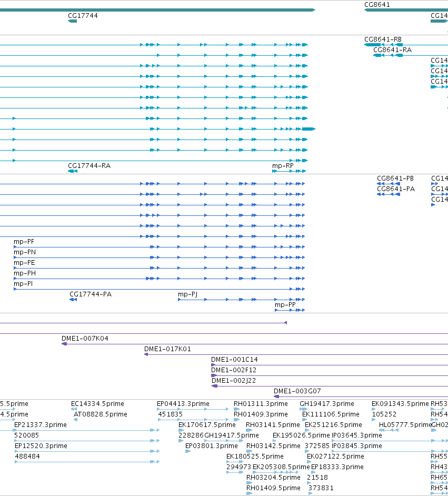The width and height of the screenshot is (448, 496).
Task: Click the mp-PF protein label
Action: tap(24, 242)
